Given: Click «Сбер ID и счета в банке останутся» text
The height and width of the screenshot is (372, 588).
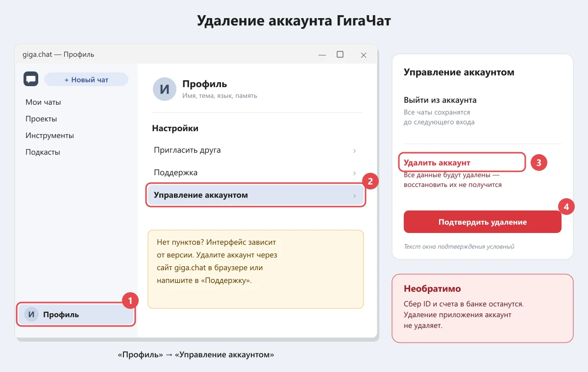Looking at the screenshot, I should pos(464,304).
